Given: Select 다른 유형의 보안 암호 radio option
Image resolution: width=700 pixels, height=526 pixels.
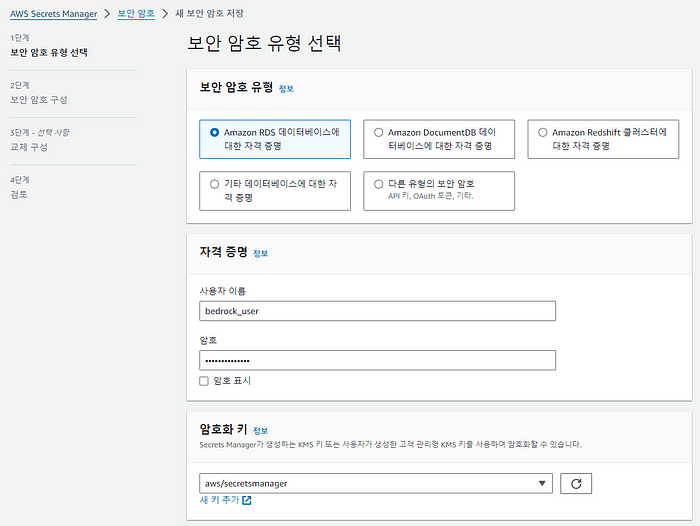Looking at the screenshot, I should 379,184.
